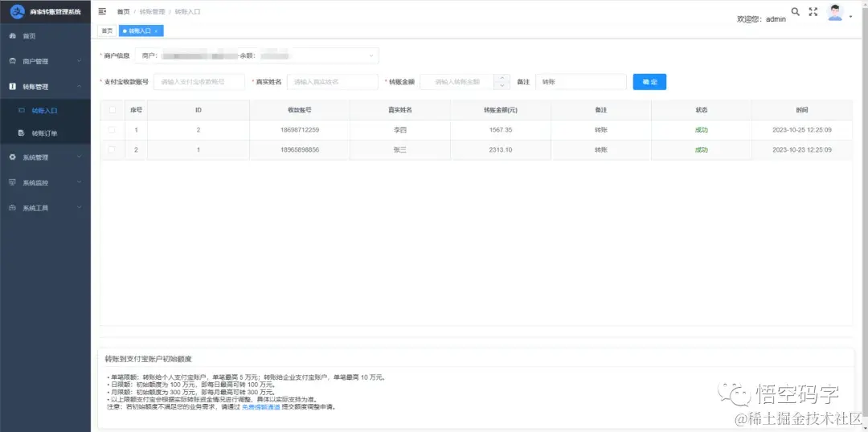This screenshot has width=868, height=432.
Task: Click the 商户管理 merchant icon in sidebar
Action: 12,61
